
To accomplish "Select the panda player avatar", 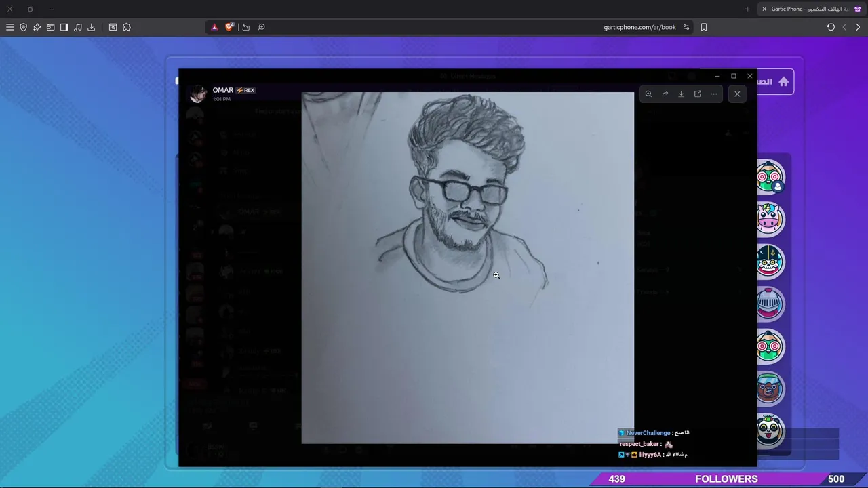I will [770, 431].
